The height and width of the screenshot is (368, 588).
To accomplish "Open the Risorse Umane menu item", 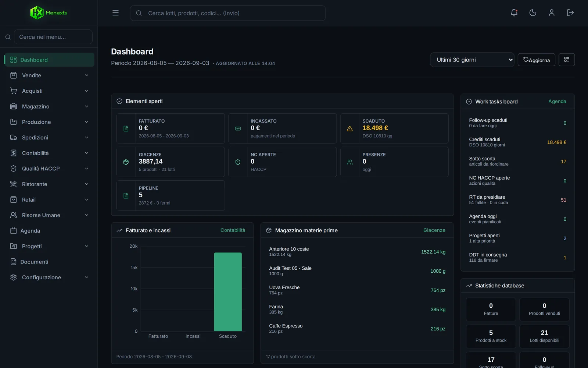I will (49, 215).
